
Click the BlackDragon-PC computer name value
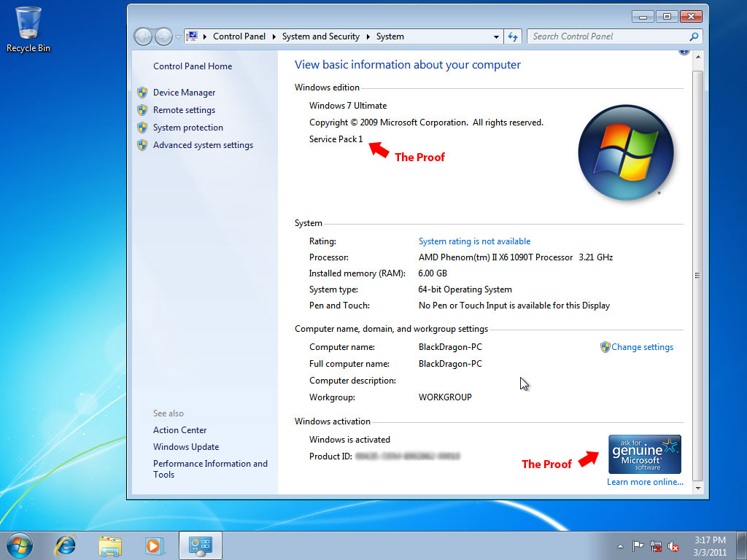coord(450,347)
